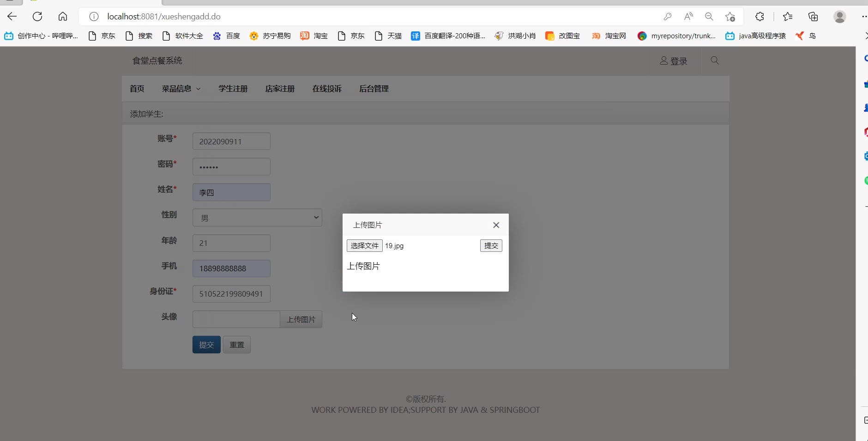868x441 pixels.
Task: Open the 苏宁易购 bookmark
Action: (271, 36)
